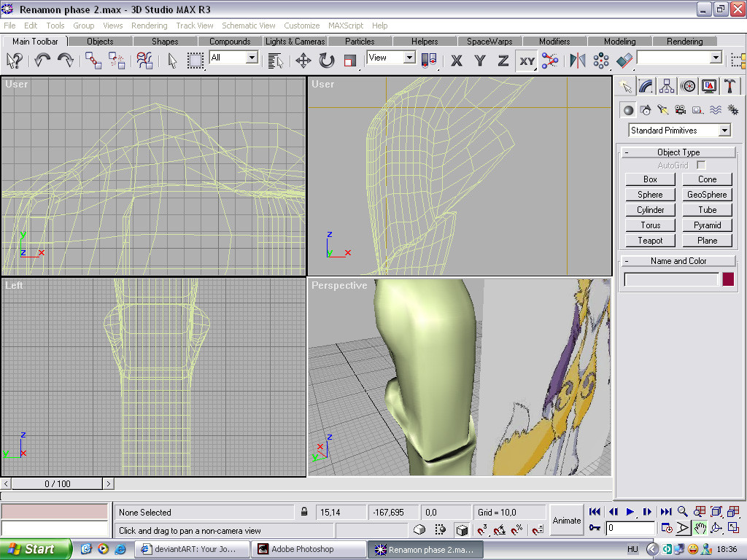
Task: Click the object color swatch
Action: pos(728,279)
